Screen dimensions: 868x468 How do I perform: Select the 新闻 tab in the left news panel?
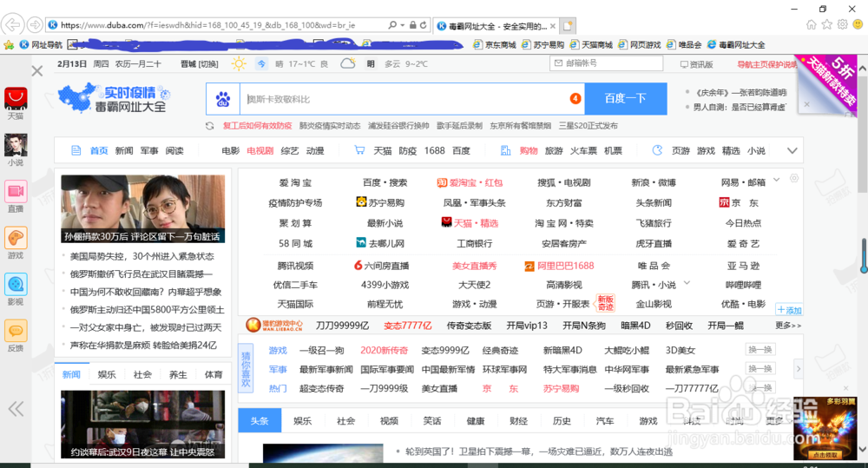71,374
